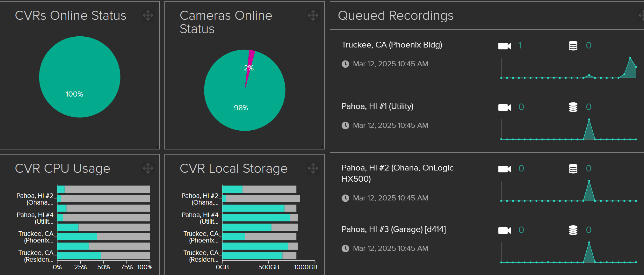Open Truckee, CA (Phoenix Bldg) recording entry
The image size is (644, 275).
[x=392, y=45]
